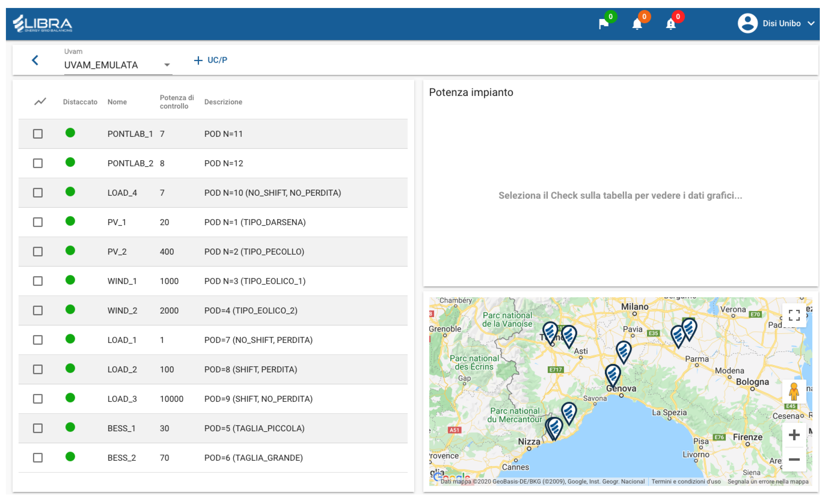Check the PONTLAB_1 row checkbox
Image resolution: width=827 pixels, height=504 pixels.
[x=38, y=134]
